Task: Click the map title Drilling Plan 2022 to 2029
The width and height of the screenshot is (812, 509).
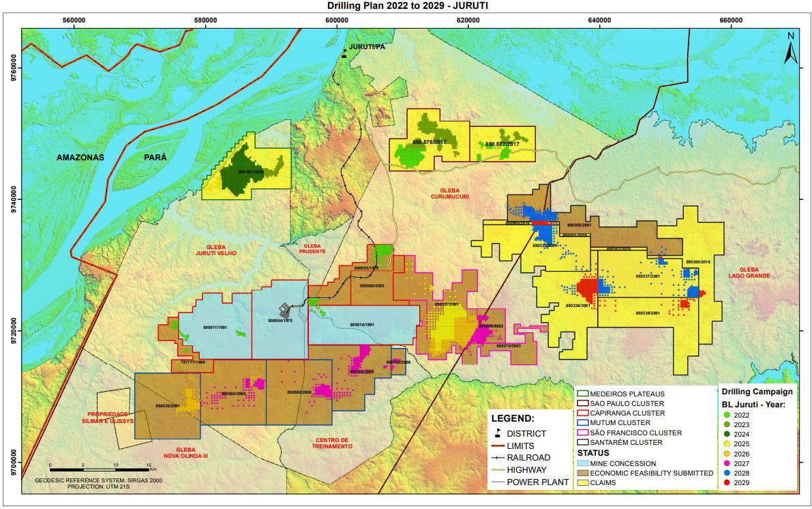Action: pos(408,6)
